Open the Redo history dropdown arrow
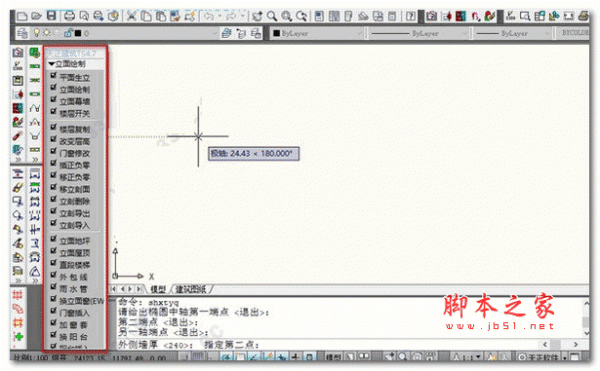The image size is (600, 371). (x=243, y=16)
